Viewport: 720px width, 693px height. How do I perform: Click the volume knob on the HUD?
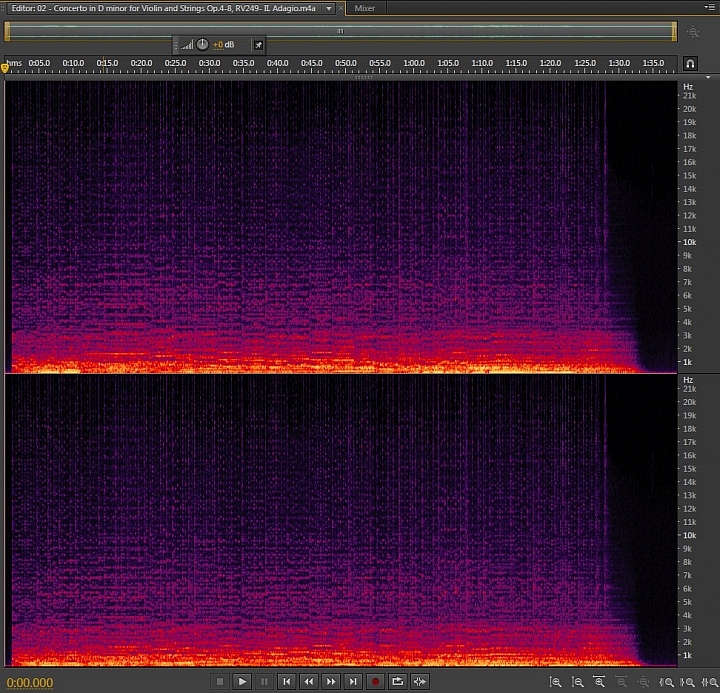tap(202, 45)
